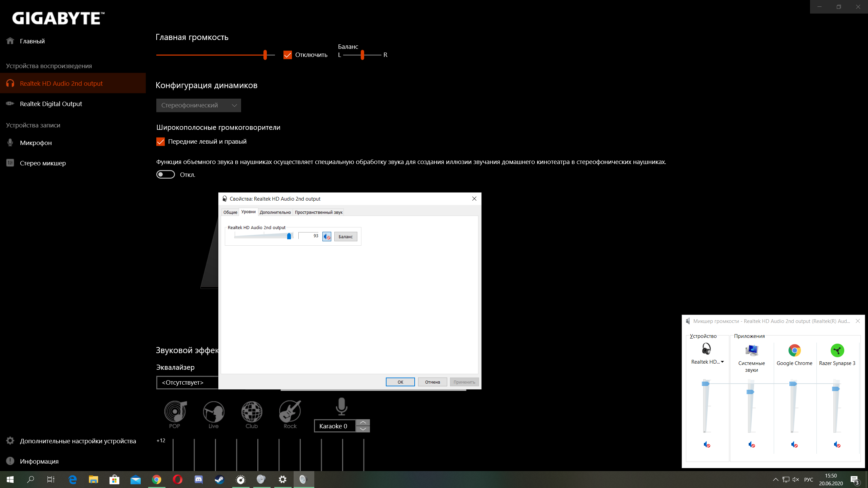Click Razer Synapse 3 volume slider

point(836,389)
